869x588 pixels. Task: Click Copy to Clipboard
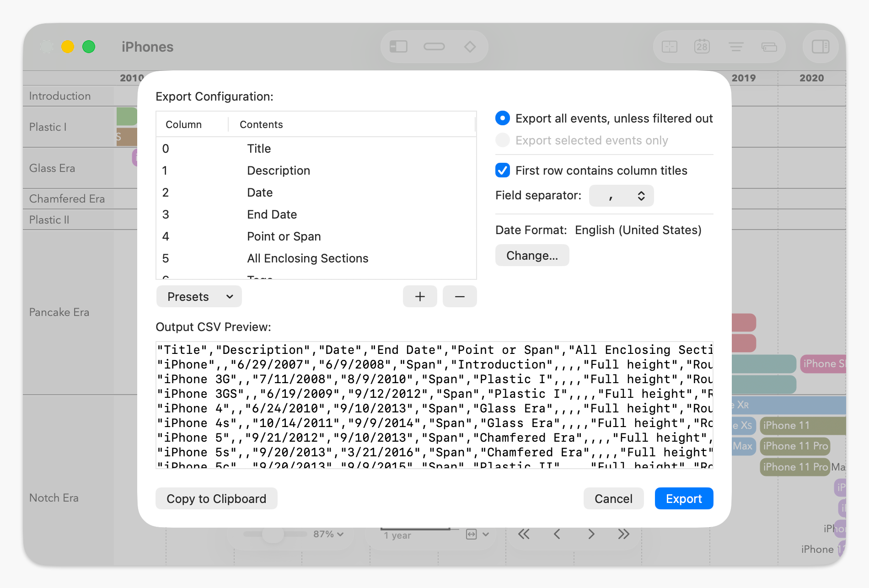point(216,498)
